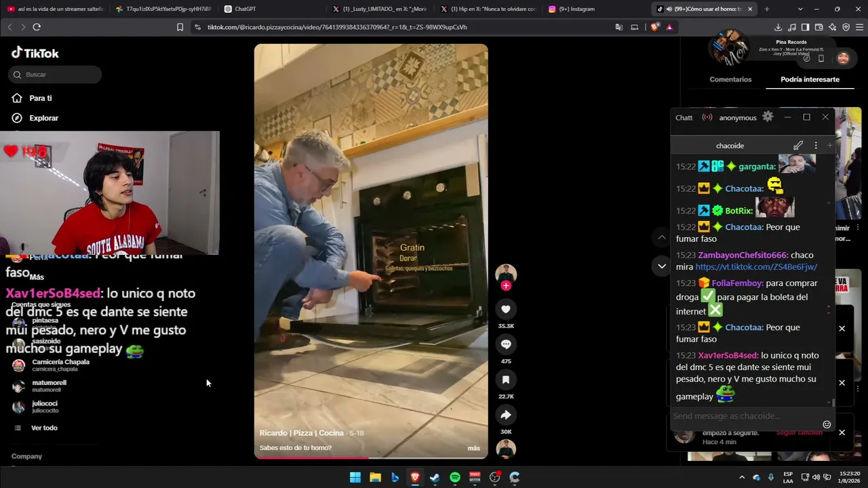Open the browser downloads icon
The width and height of the screenshot is (868, 488).
point(778,27)
